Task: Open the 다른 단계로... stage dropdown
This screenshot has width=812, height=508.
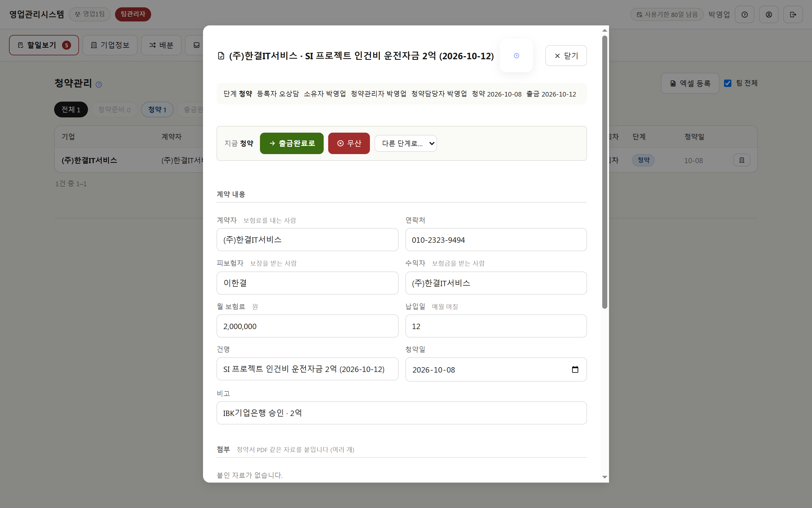Action: pos(405,143)
